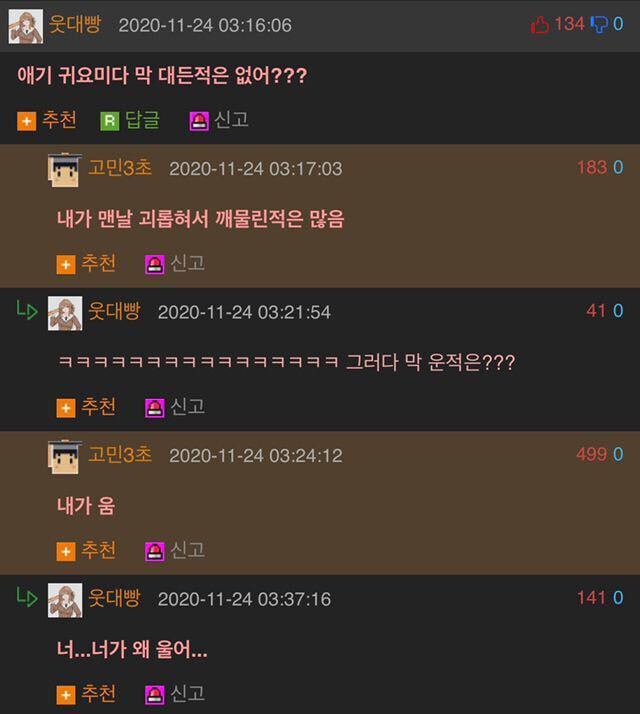Image resolution: width=640 pixels, height=714 pixels.
Task: Click the plus icon under the 03:17:03 comment
Action: point(66,265)
